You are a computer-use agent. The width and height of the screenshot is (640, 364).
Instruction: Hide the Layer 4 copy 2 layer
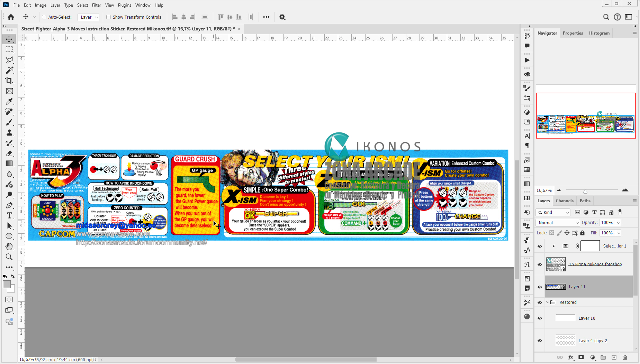point(540,340)
